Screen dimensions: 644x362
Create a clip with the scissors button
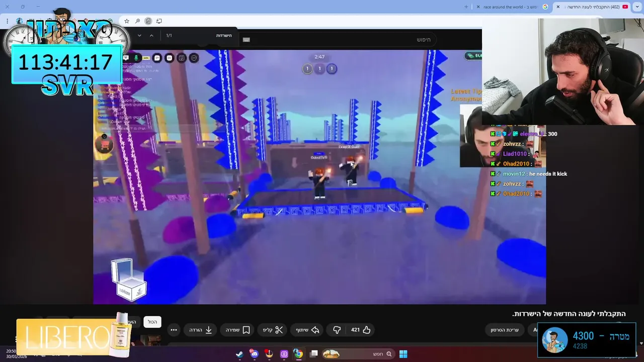point(273,330)
